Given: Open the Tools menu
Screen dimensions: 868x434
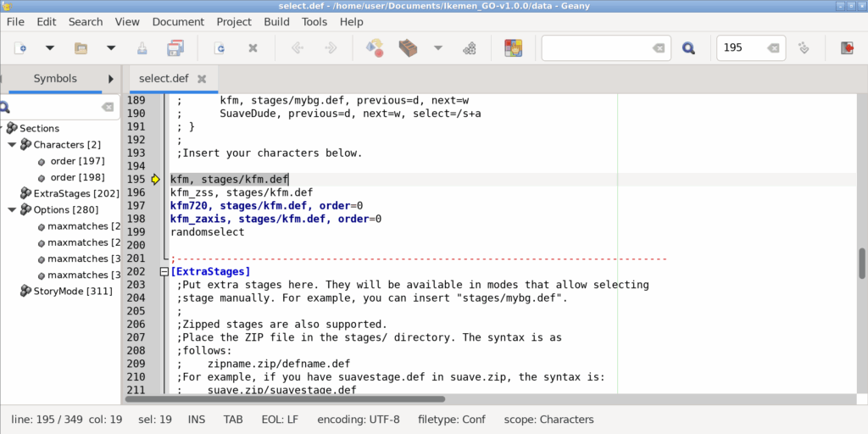Looking at the screenshot, I should [x=314, y=21].
